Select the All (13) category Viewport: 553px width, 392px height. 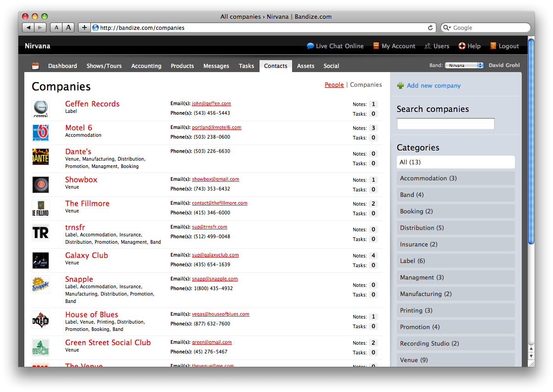(x=456, y=162)
